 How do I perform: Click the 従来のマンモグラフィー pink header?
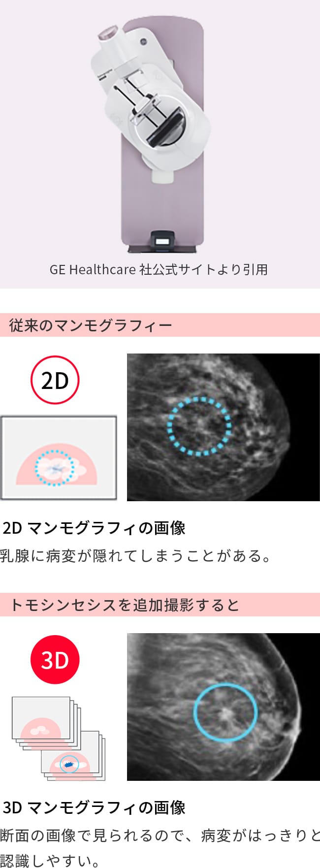tap(160, 325)
